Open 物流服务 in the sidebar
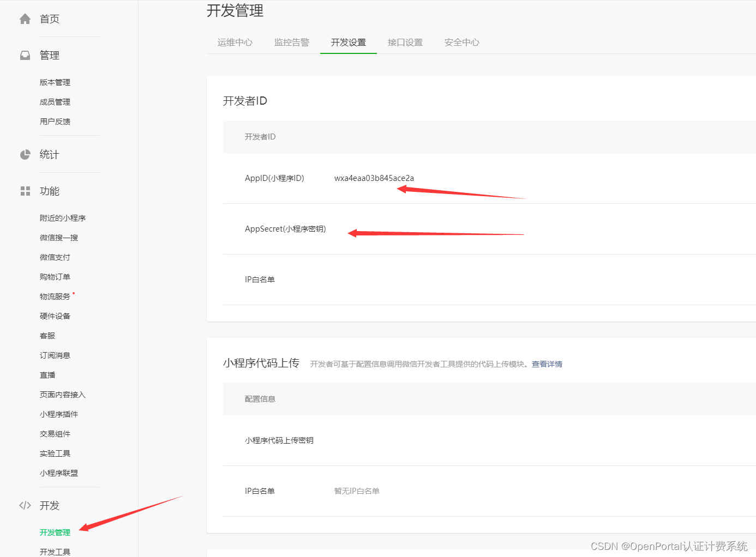The image size is (756, 557). tap(55, 296)
